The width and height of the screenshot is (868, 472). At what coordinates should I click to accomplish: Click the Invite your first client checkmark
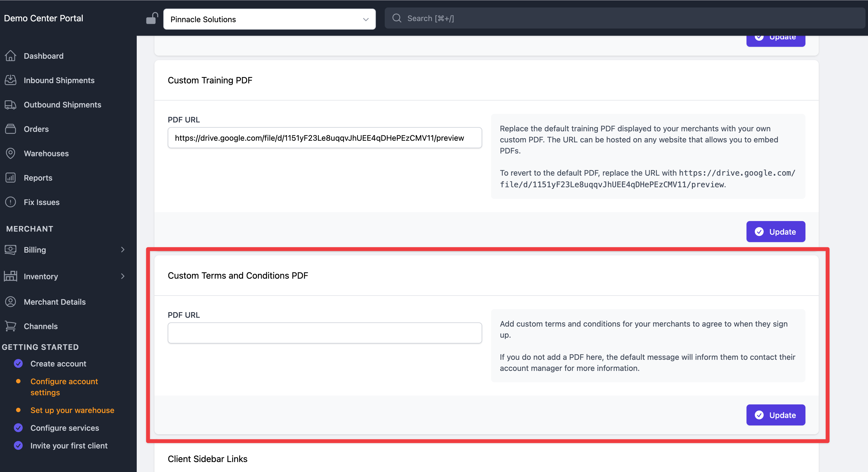pos(18,445)
